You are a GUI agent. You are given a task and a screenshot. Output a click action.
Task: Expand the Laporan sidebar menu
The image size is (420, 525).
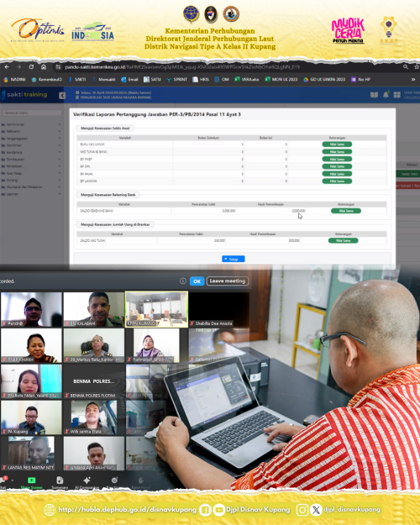point(31,194)
